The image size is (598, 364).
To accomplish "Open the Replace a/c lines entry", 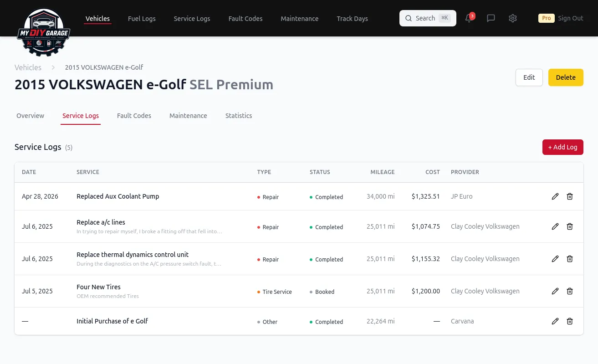I will click(101, 222).
